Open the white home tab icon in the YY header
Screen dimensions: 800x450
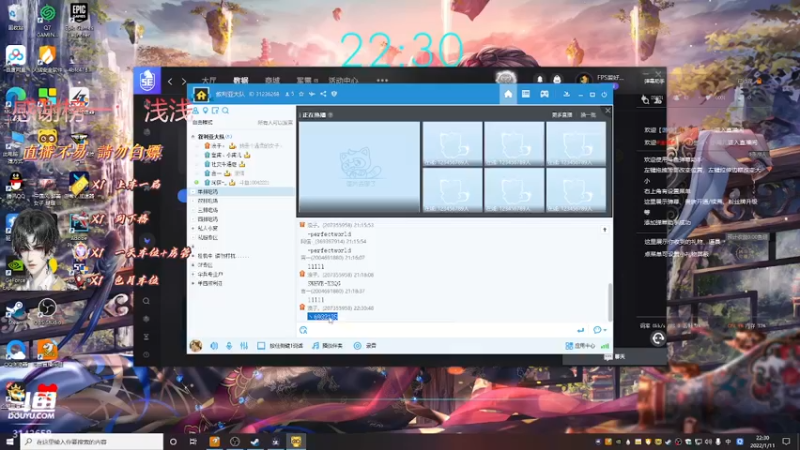pyautogui.click(x=508, y=94)
